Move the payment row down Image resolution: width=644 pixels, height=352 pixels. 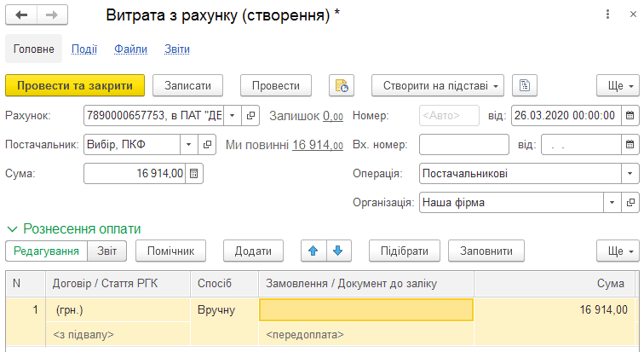click(x=338, y=251)
